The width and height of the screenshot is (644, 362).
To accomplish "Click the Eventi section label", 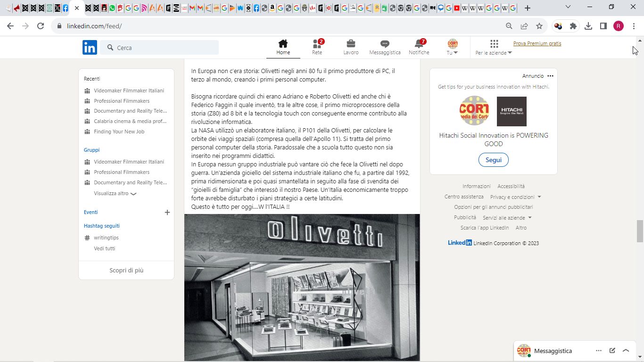I will pos(91,212).
